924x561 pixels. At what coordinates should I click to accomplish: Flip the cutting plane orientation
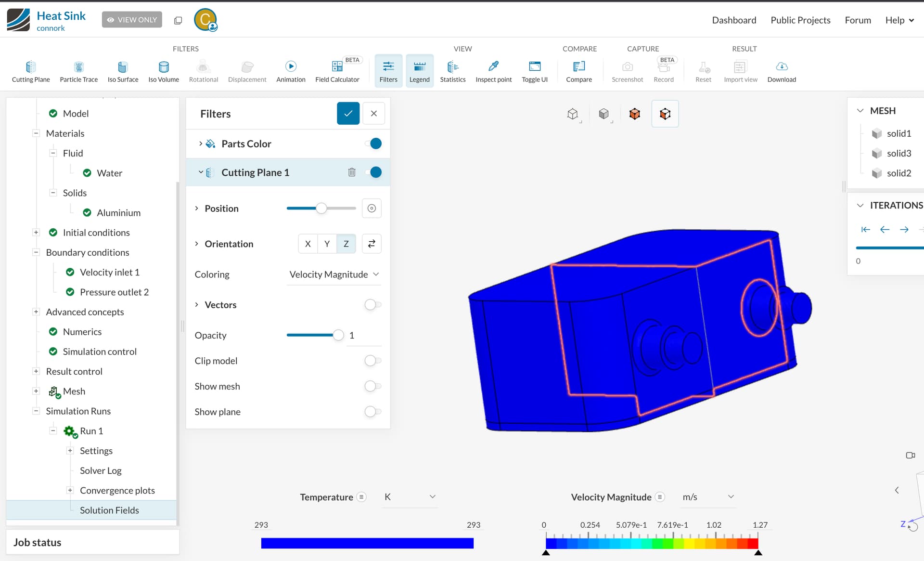tap(372, 244)
